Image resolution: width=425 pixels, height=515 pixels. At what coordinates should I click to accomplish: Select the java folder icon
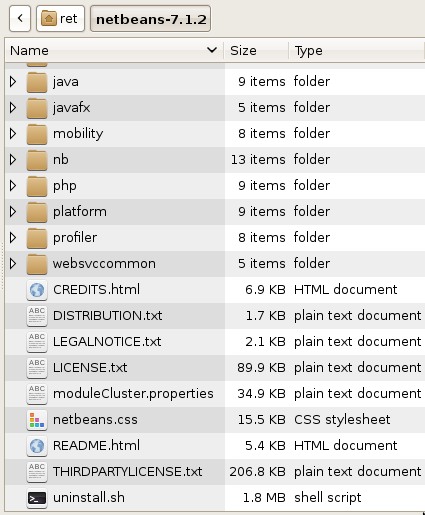[37, 82]
